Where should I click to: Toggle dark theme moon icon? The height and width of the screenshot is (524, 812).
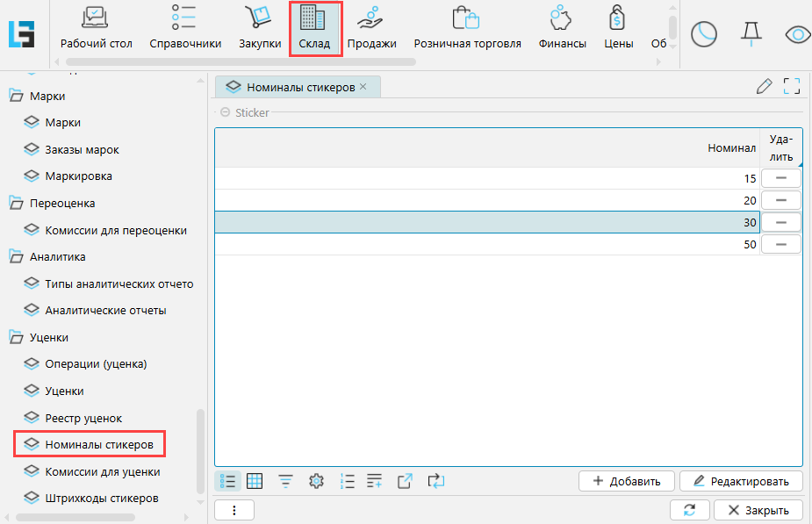tap(704, 34)
